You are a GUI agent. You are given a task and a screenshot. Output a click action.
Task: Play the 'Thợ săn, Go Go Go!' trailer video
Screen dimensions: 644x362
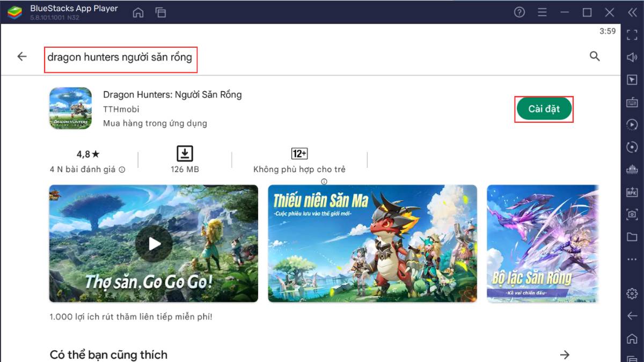pyautogui.click(x=153, y=244)
